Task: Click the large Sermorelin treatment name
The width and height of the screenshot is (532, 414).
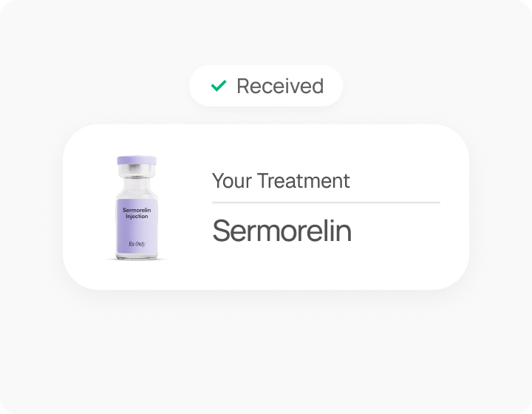Action: pyautogui.click(x=282, y=231)
